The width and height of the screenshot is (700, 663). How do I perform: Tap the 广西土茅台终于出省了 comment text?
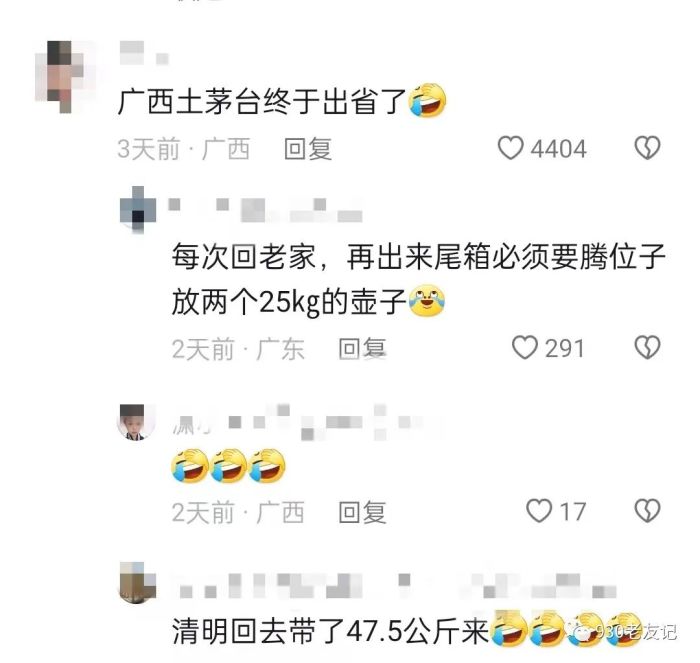pos(262,101)
